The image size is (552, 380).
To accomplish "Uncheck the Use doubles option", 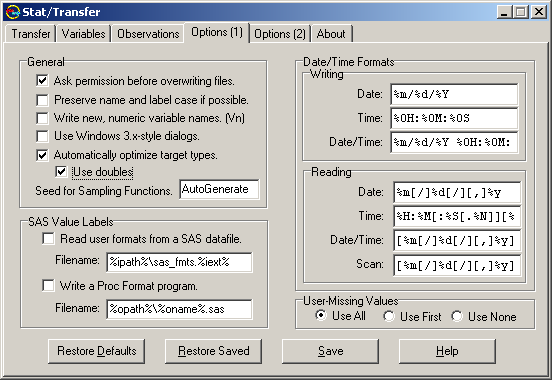I will (61, 172).
